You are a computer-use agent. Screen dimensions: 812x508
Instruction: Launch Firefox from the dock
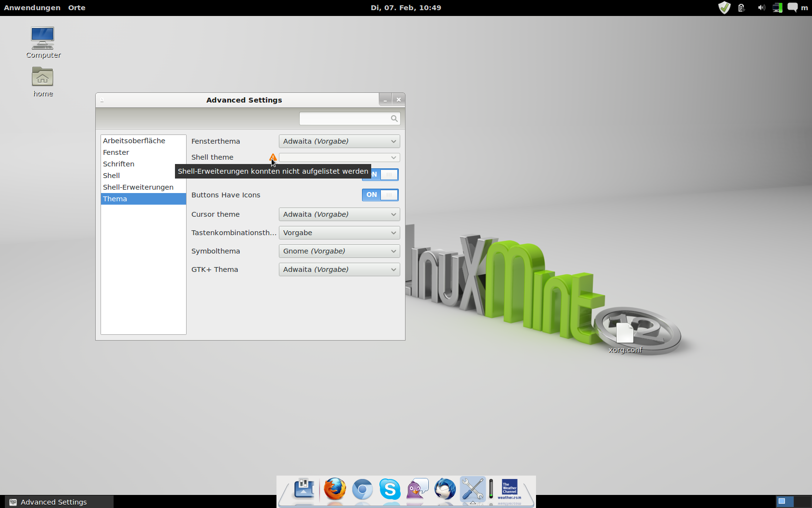point(335,489)
